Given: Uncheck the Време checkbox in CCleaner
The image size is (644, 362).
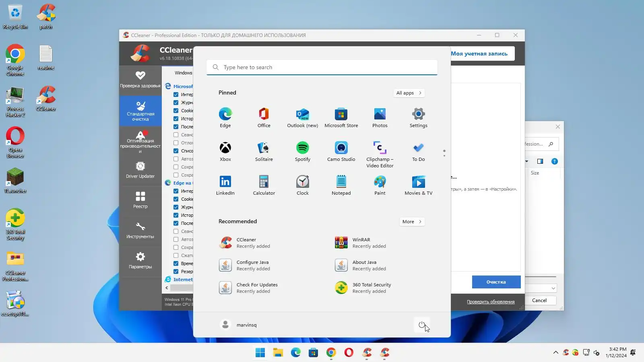Looking at the screenshot, I should pos(176,263).
